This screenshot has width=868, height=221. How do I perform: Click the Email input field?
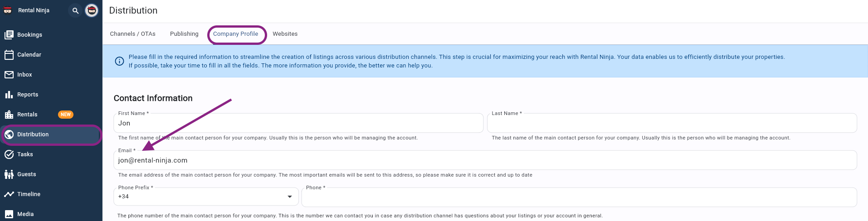point(485,160)
